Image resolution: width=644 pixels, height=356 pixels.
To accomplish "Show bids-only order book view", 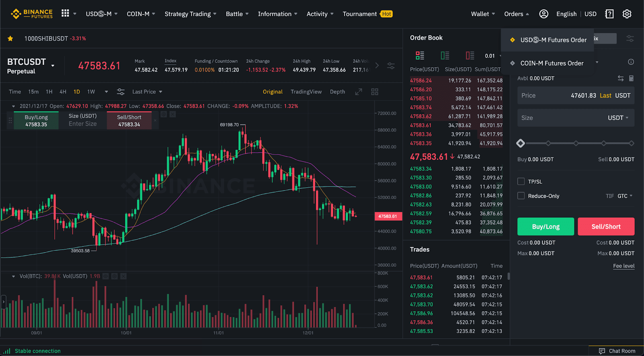I will [445, 56].
